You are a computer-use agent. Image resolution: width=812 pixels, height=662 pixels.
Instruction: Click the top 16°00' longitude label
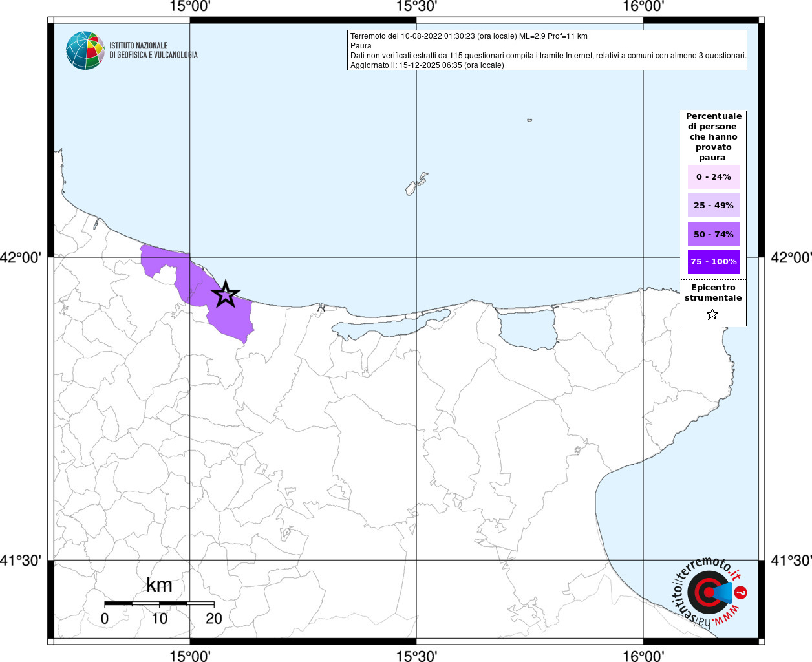pos(643,6)
